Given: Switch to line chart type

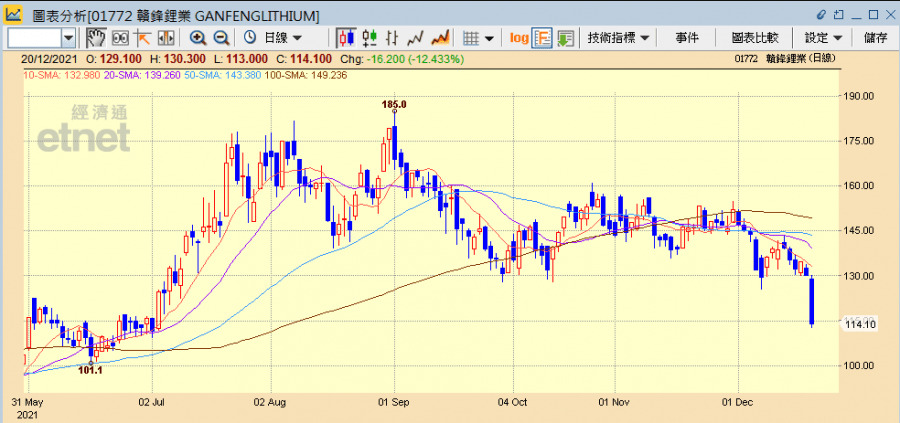Looking at the screenshot, I should (x=415, y=38).
